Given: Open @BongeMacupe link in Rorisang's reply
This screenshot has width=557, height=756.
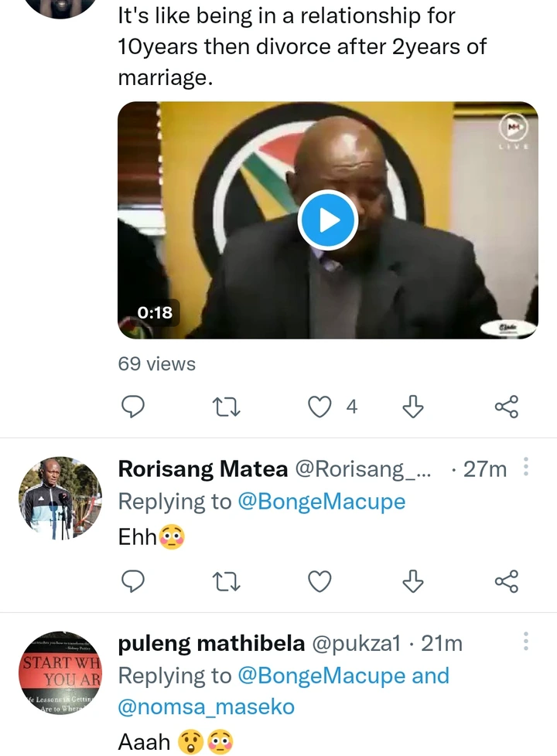Looking at the screenshot, I should point(322,502).
